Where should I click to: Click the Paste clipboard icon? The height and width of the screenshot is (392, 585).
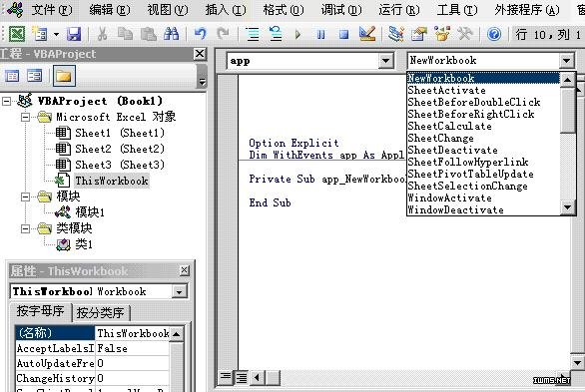149,34
